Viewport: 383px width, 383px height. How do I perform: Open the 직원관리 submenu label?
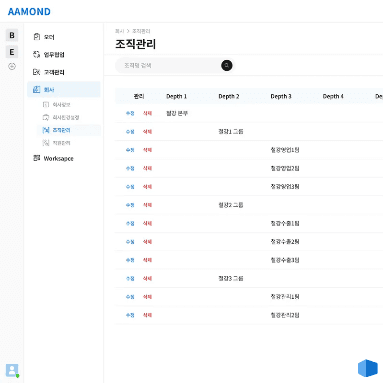[x=61, y=143]
